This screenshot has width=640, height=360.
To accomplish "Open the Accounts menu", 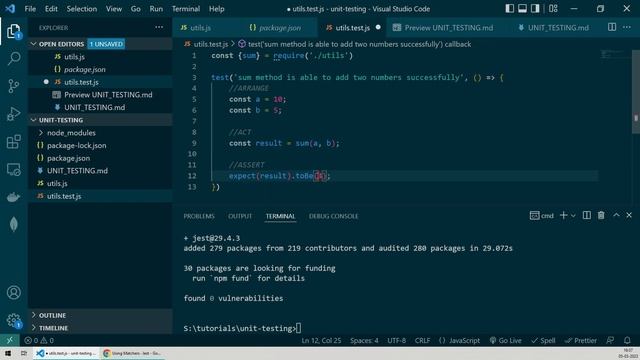I will [13, 292].
